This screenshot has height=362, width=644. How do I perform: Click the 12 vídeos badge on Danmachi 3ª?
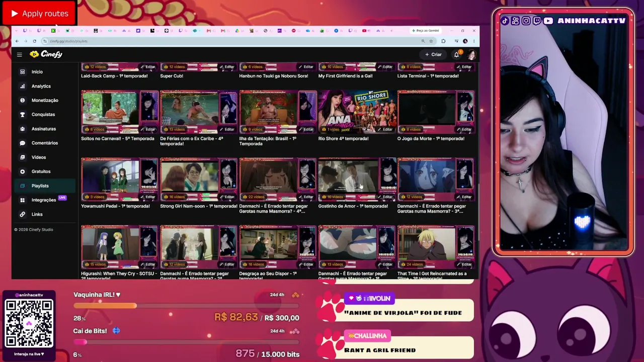[413, 197]
